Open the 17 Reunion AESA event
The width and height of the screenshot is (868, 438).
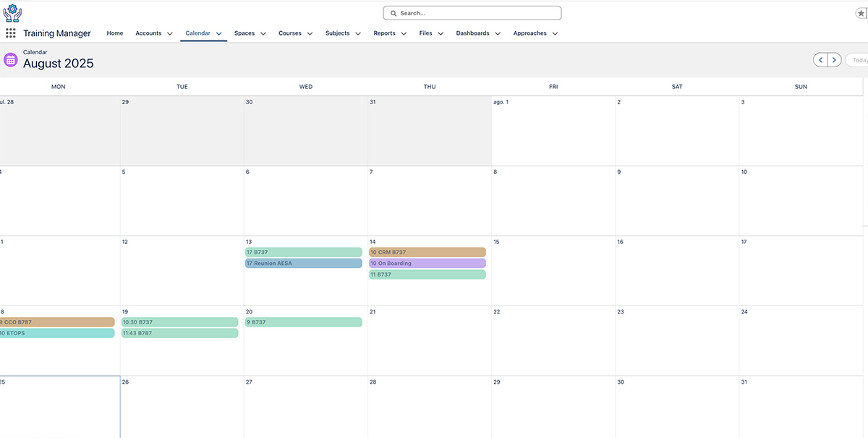(303, 264)
